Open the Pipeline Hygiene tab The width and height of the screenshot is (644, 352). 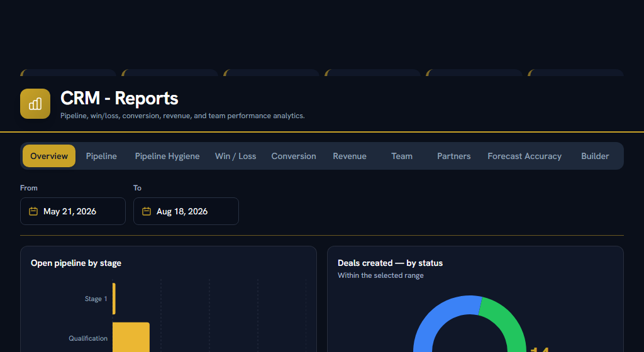[x=167, y=156]
